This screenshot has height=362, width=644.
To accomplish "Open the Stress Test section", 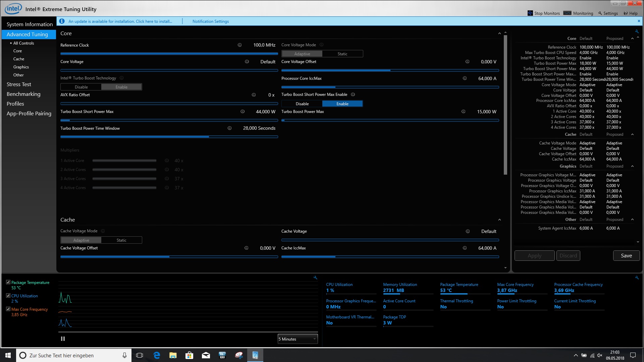I will 19,84.
